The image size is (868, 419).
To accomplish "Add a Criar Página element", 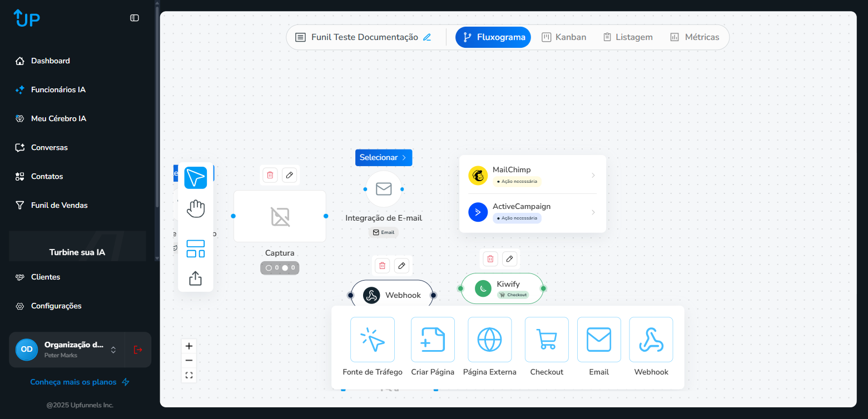I will pos(433,340).
